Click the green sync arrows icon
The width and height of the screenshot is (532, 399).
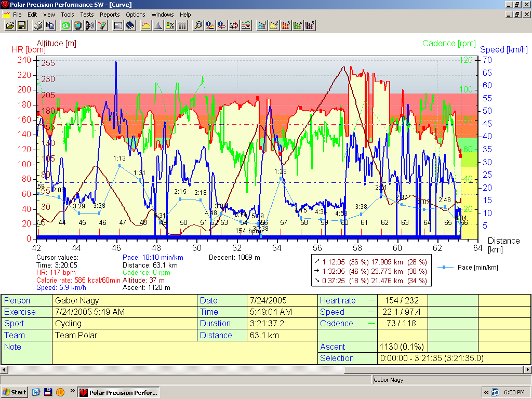pos(66,25)
